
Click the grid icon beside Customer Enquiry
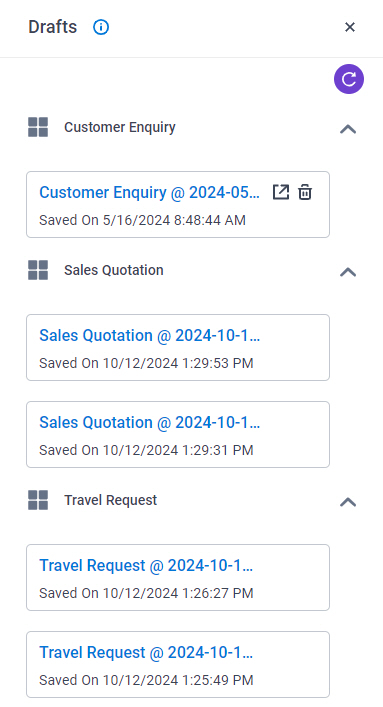pyautogui.click(x=38, y=127)
